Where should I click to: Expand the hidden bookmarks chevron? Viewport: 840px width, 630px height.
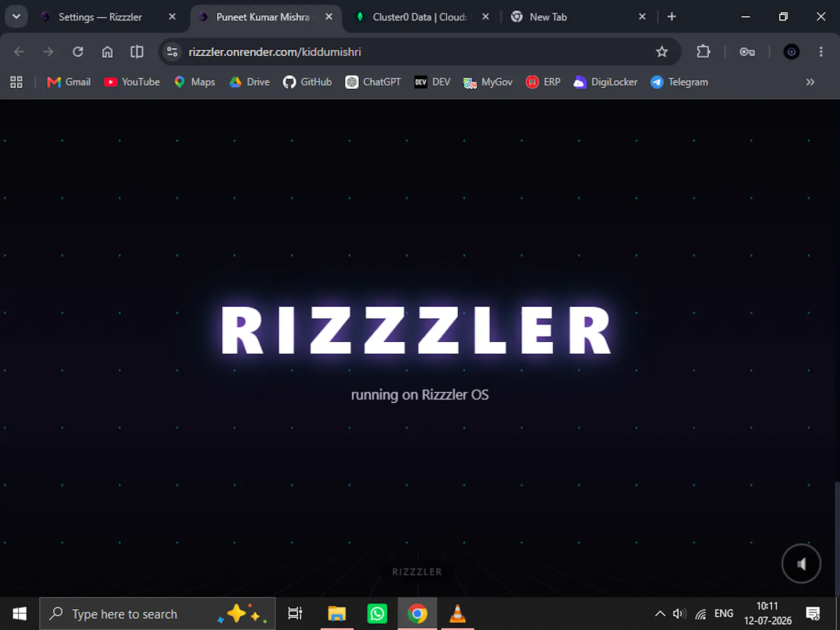pyautogui.click(x=810, y=82)
